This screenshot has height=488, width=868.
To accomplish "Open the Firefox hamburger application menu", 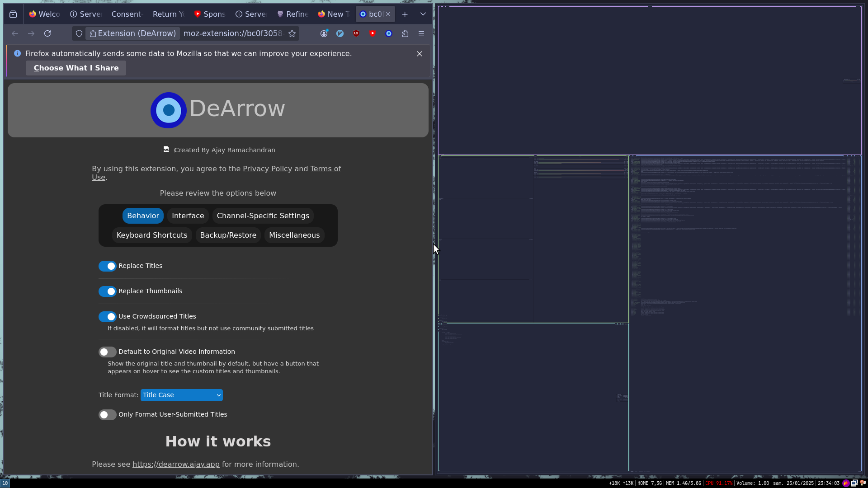I will click(421, 33).
